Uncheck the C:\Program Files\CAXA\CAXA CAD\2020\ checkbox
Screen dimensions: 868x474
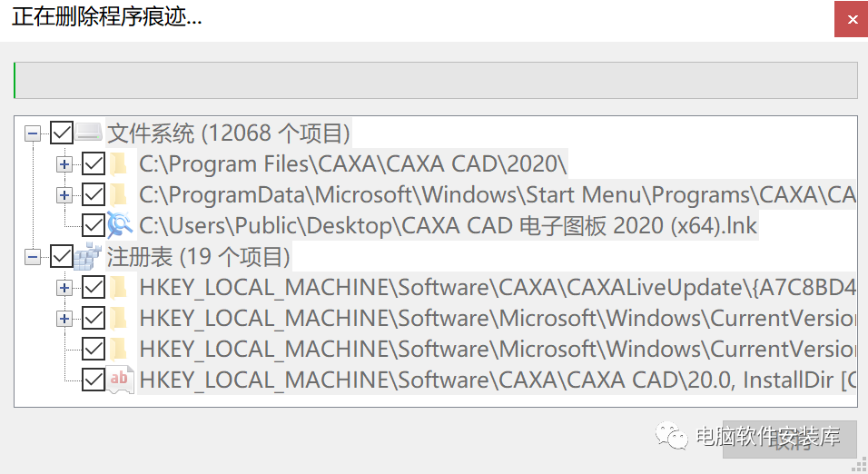click(94, 164)
